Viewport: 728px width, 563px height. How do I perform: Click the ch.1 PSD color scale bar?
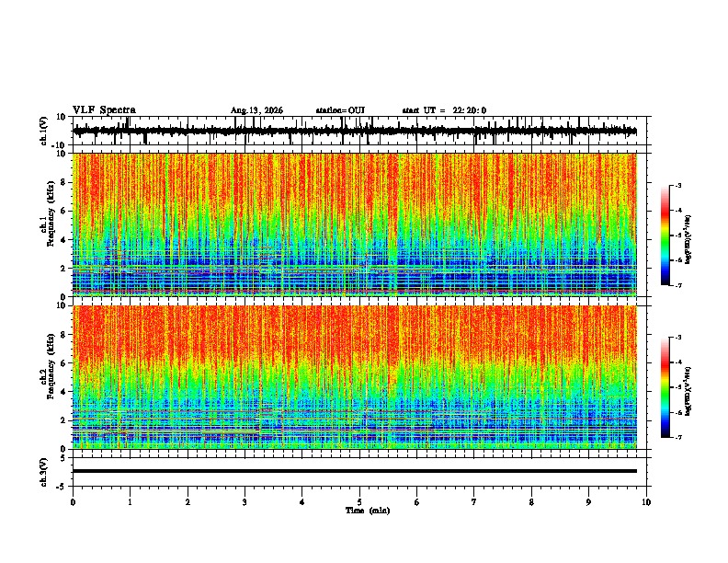[x=665, y=236]
